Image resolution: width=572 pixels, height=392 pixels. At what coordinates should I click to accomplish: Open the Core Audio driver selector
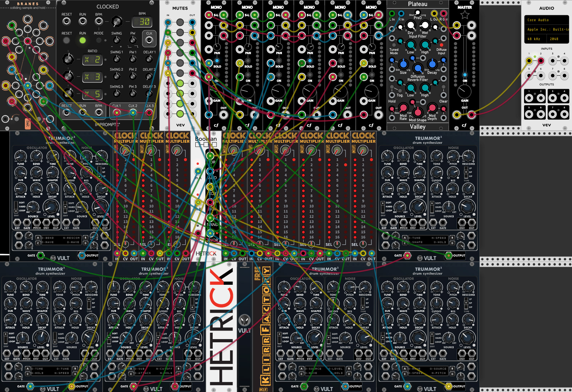coord(547,20)
